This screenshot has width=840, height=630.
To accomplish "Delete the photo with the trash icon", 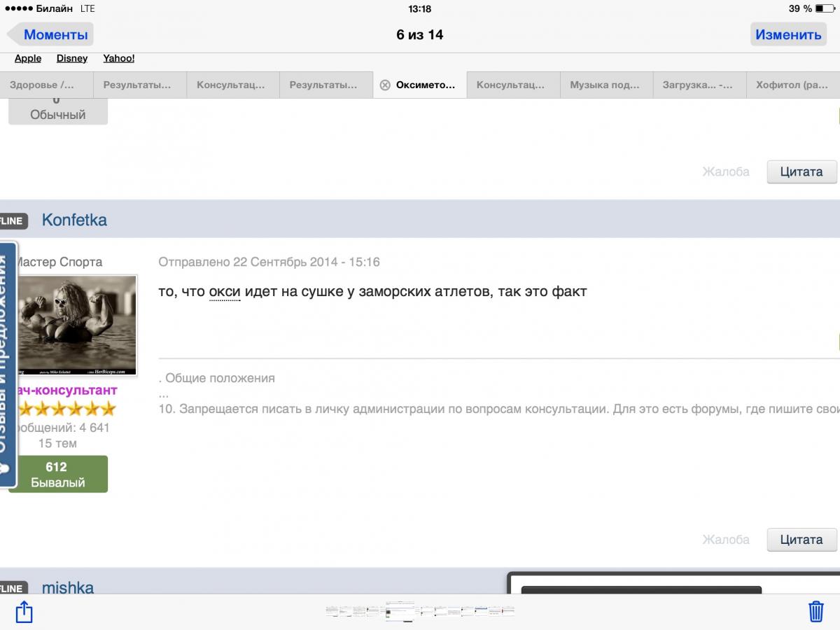I will (815, 611).
